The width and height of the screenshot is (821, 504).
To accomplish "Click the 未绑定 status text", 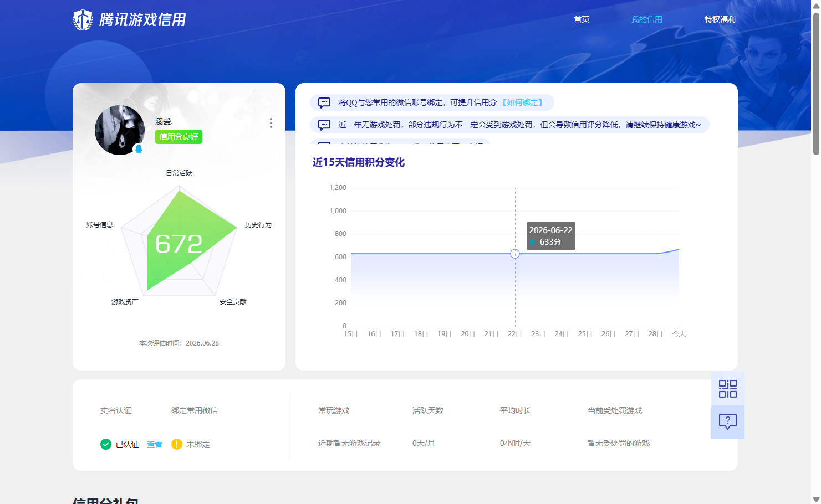I will click(x=198, y=444).
